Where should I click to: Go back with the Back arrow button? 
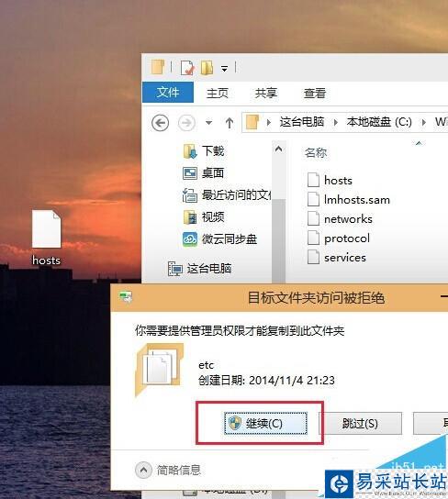point(160,123)
